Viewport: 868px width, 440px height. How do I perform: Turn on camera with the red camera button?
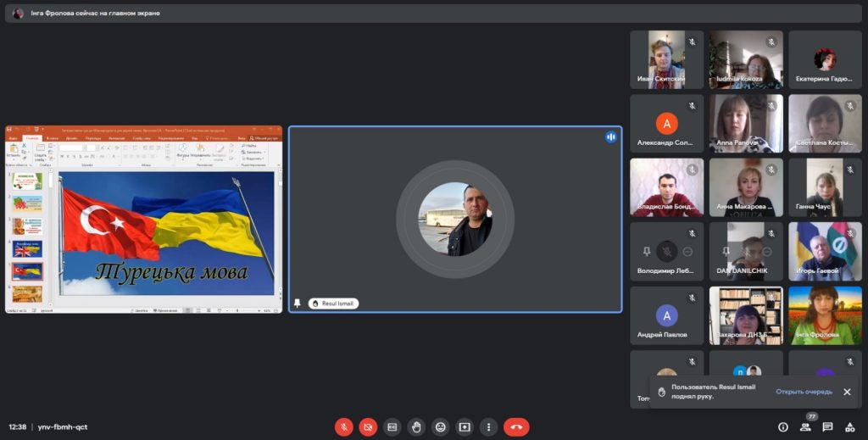(x=368, y=426)
